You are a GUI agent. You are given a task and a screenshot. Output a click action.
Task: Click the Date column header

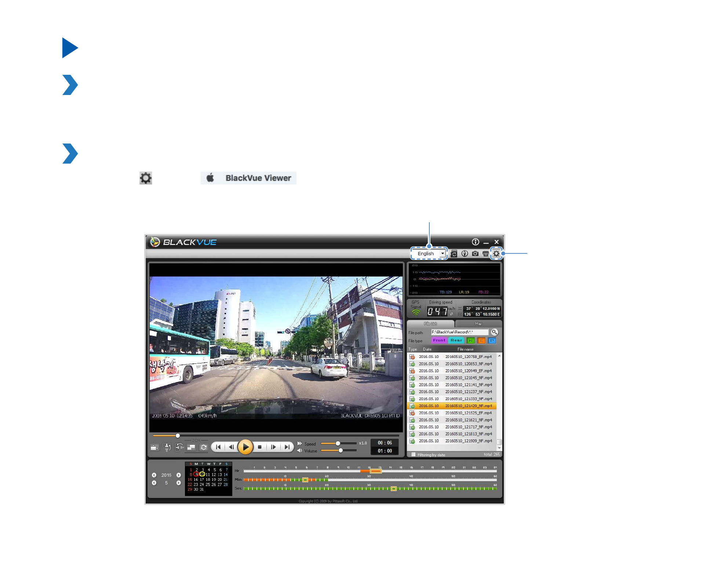[427, 349]
